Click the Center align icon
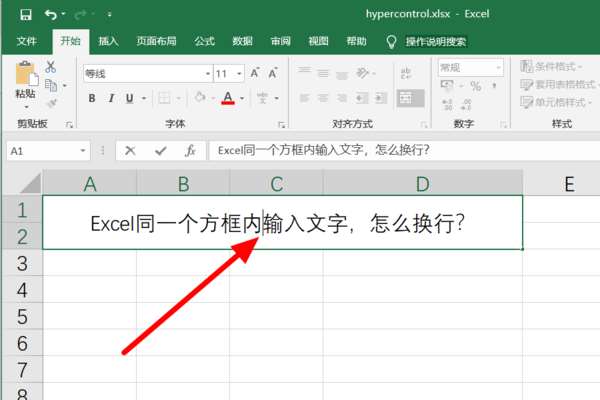The width and height of the screenshot is (600, 400). [x=323, y=98]
